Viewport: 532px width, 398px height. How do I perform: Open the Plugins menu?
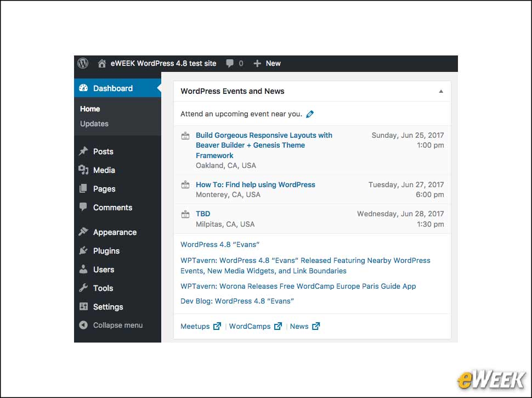pyautogui.click(x=106, y=251)
